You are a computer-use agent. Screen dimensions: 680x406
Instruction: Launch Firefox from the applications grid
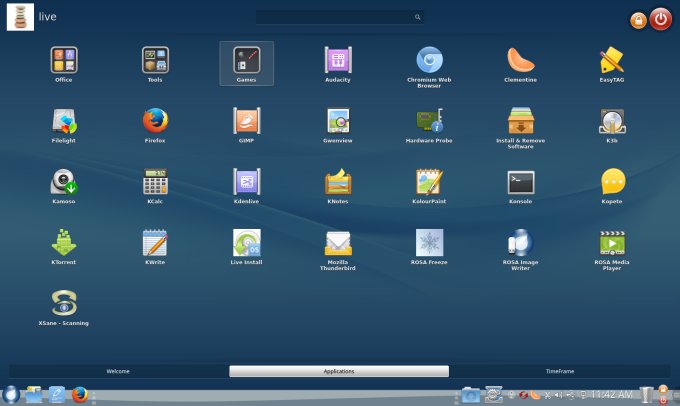click(x=155, y=125)
